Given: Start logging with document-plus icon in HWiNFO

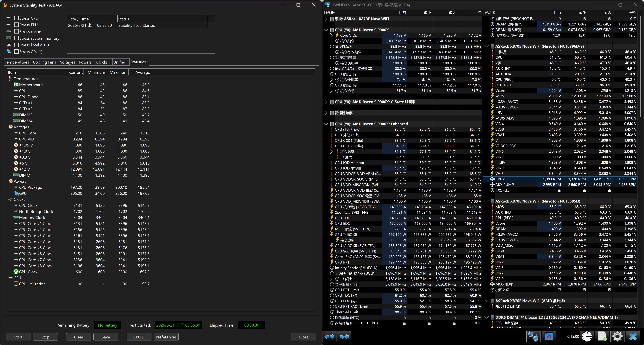Looking at the screenshot, I should pos(602,336).
